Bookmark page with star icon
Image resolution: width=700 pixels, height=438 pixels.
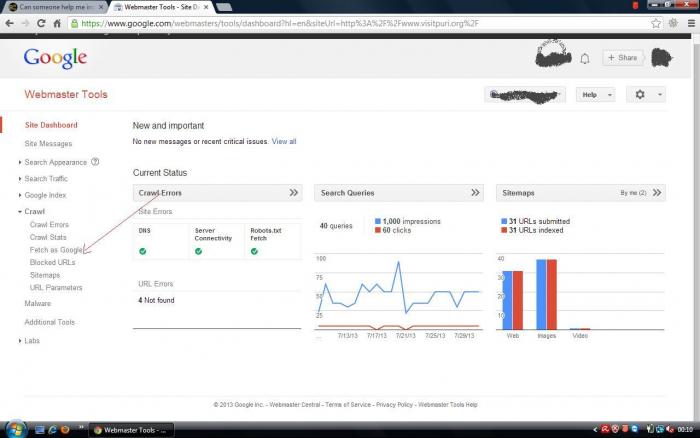[656, 23]
